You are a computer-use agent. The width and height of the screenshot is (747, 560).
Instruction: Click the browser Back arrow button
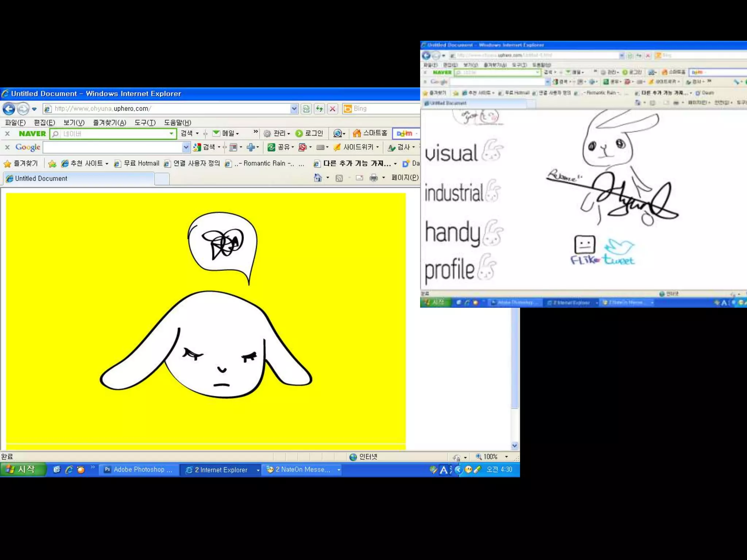click(9, 109)
